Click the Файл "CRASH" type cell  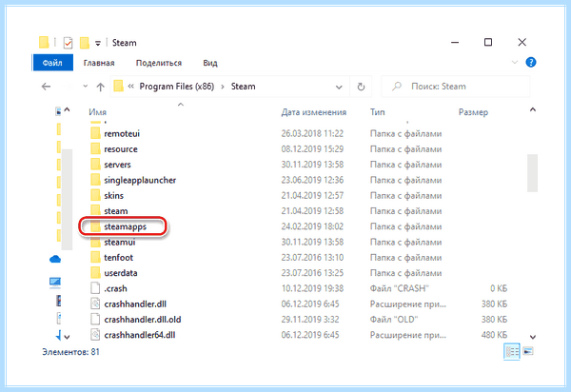click(399, 288)
